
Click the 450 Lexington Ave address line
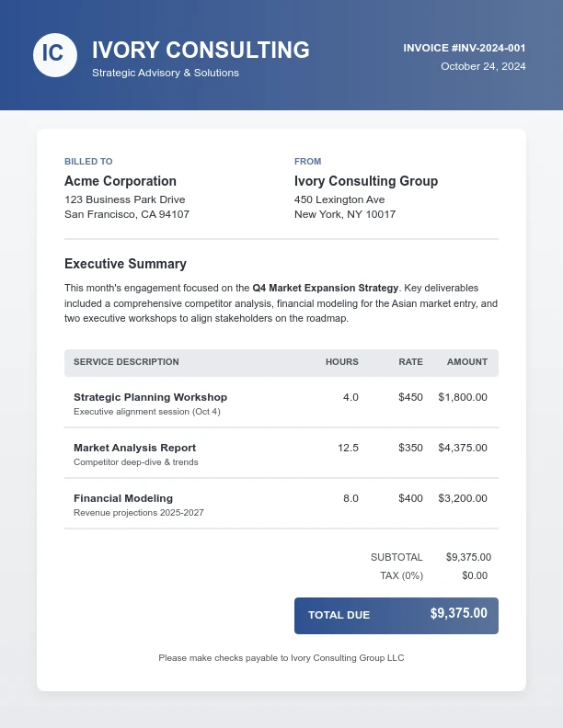tap(339, 199)
